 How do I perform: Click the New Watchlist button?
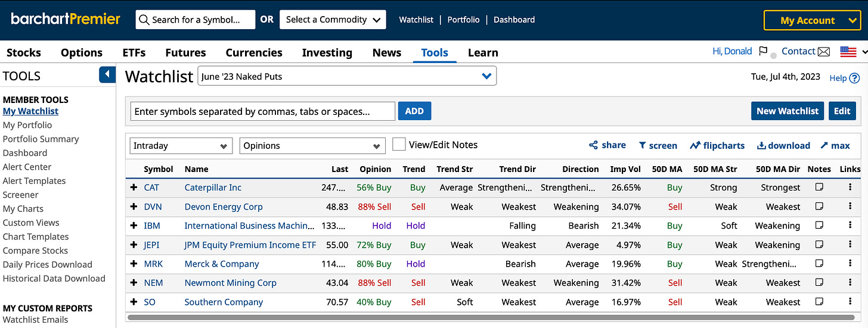[x=788, y=111]
